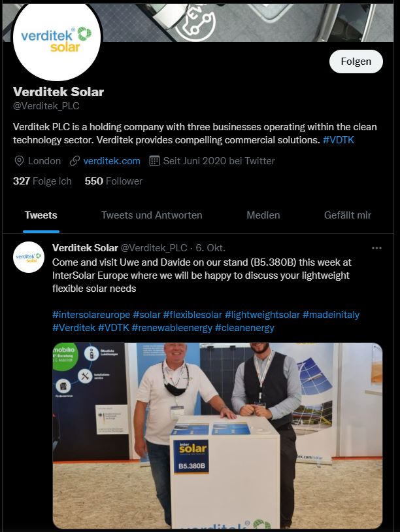
Task: View the 550 Follower list
Action: (114, 181)
